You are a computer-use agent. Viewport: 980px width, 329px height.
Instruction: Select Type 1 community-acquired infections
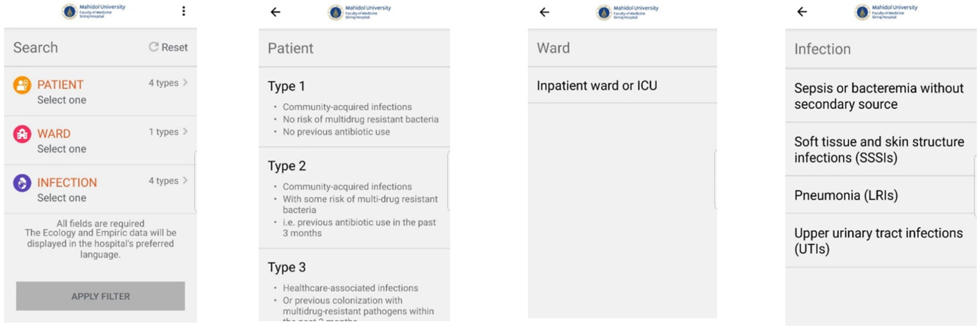coord(354,107)
